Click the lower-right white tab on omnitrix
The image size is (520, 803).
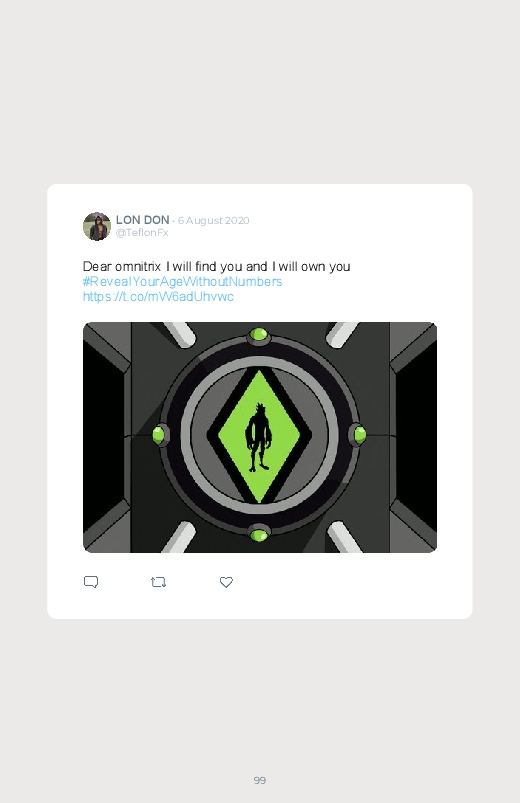(x=344, y=536)
